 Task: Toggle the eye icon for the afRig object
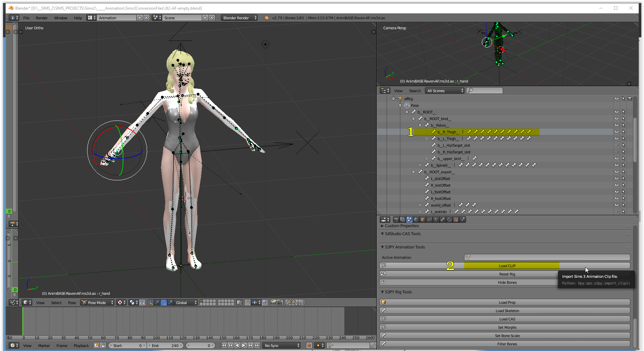pyautogui.click(x=616, y=99)
